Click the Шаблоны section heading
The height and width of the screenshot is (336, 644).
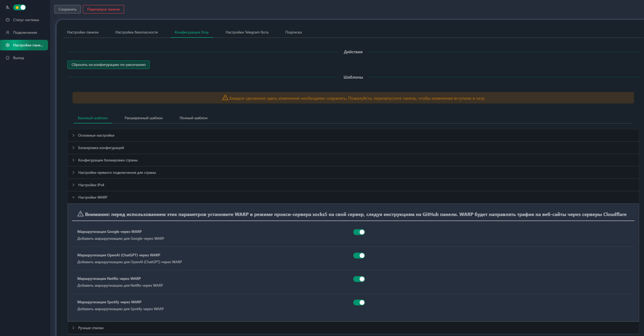[353, 77]
